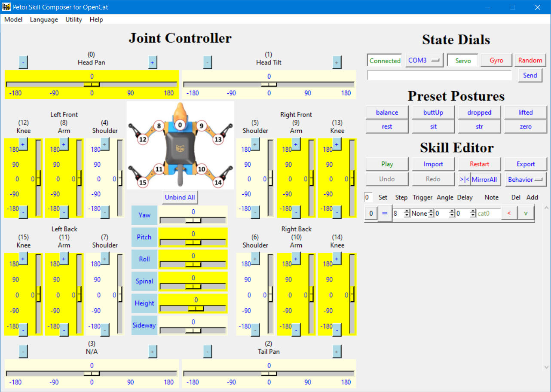This screenshot has height=392, width=551.
Task: Select the buttUp preset posture
Action: click(x=433, y=112)
